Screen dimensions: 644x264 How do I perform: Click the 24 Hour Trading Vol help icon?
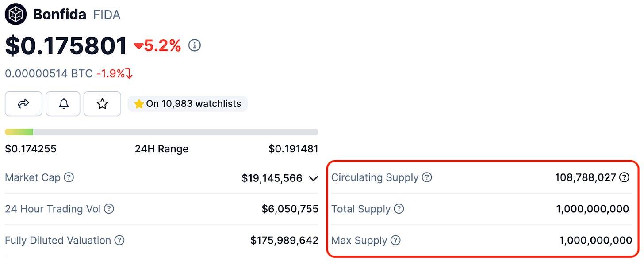click(x=109, y=209)
